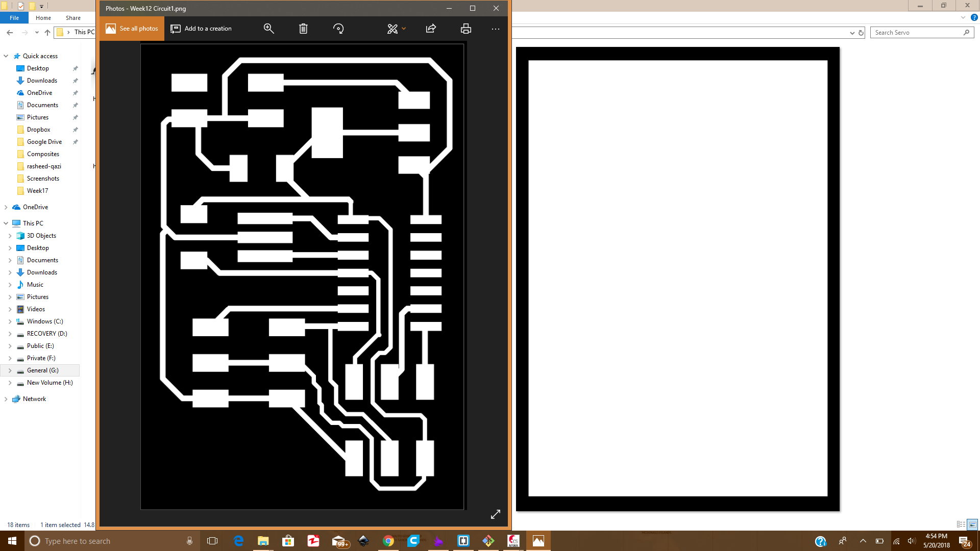Click the Print icon in Photos
The image size is (980, 551).
tap(465, 29)
